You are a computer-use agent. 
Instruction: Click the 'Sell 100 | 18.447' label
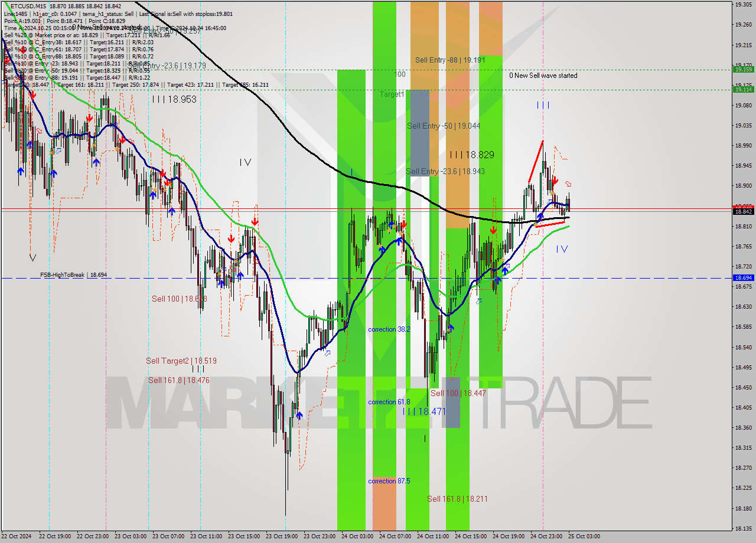[x=458, y=393]
